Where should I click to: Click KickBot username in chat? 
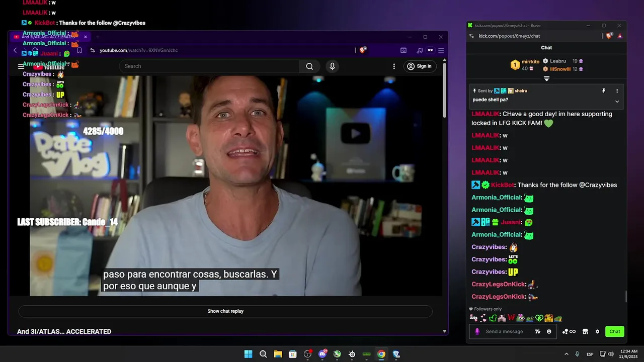coord(502,185)
